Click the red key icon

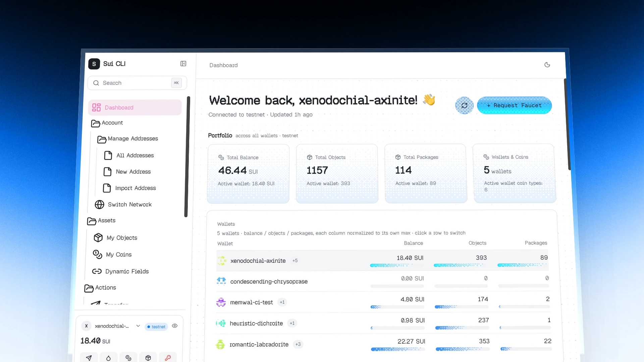168,358
